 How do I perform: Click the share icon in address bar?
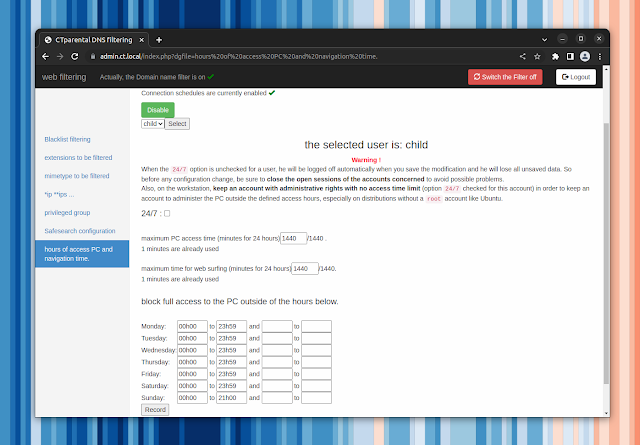(523, 56)
